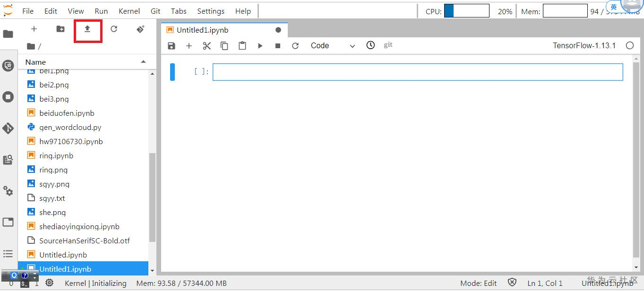Open the open tabs sidebar panel

8,222
